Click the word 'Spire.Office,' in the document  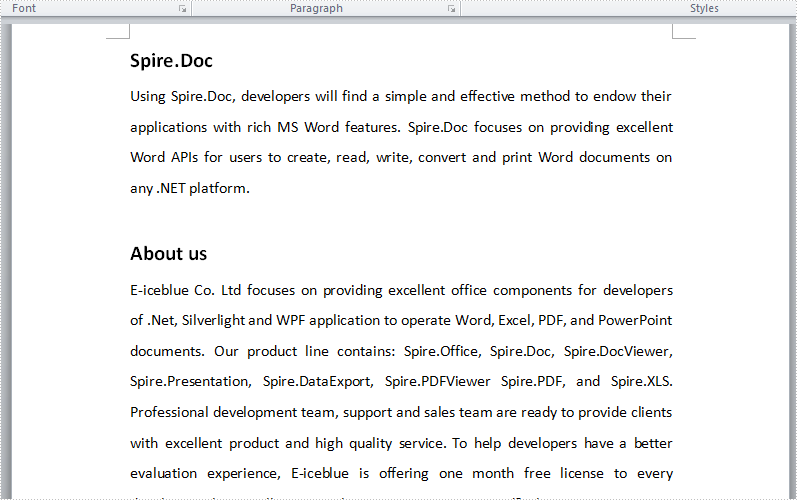click(x=442, y=352)
